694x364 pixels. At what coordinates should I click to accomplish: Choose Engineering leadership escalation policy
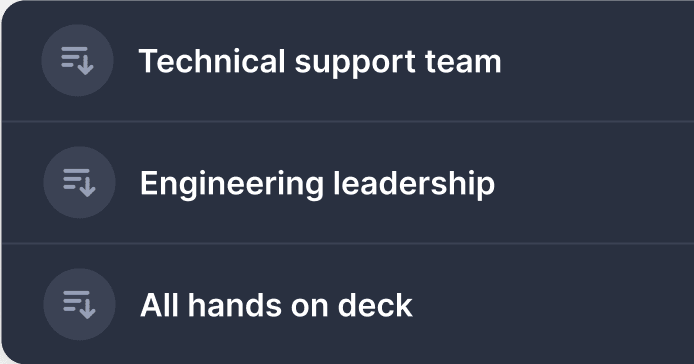click(348, 182)
